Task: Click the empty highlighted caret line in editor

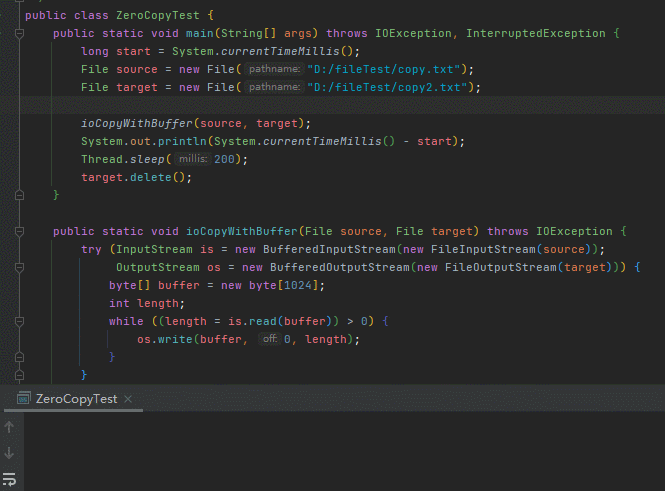Action: click(x=342, y=105)
